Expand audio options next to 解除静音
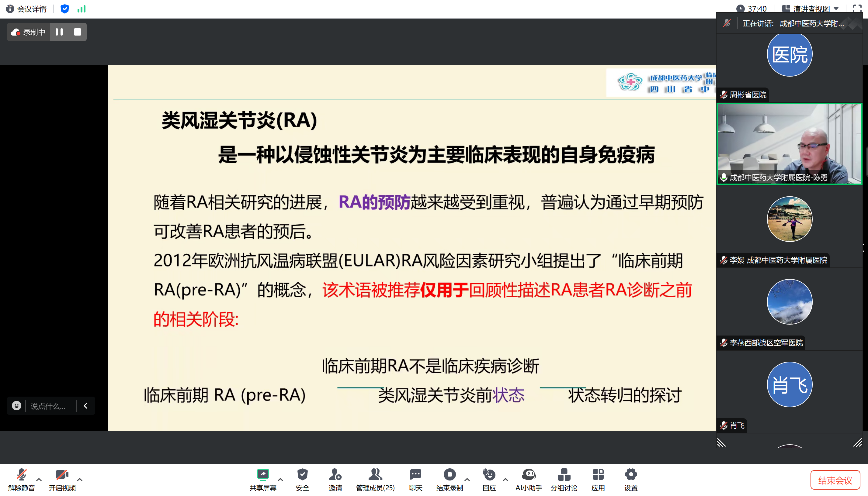The width and height of the screenshot is (868, 496). pos(39,479)
